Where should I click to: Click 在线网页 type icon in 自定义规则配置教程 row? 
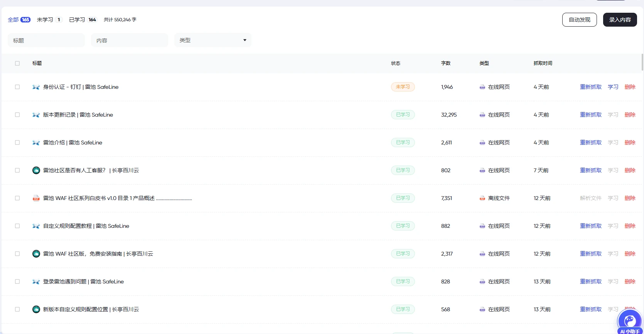(x=482, y=226)
